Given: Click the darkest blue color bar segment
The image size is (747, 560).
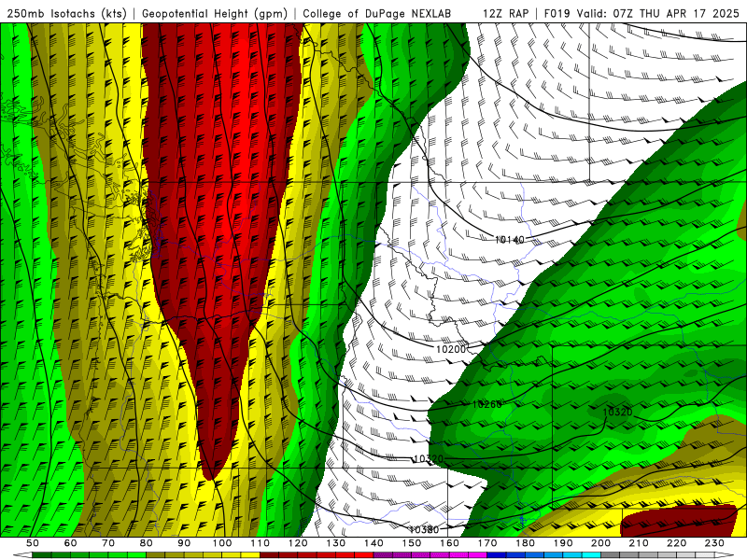Looking at the screenshot, I should [x=497, y=555].
